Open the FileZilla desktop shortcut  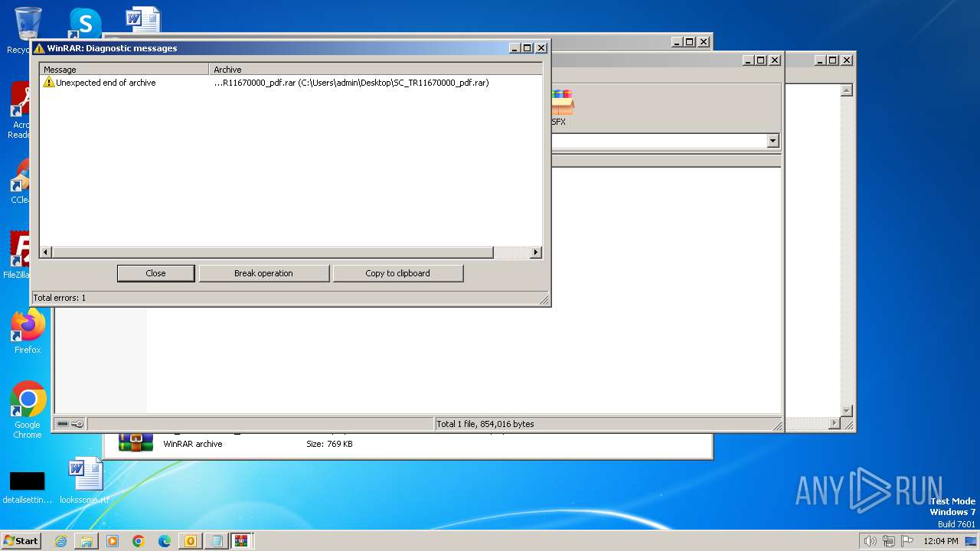pos(19,255)
